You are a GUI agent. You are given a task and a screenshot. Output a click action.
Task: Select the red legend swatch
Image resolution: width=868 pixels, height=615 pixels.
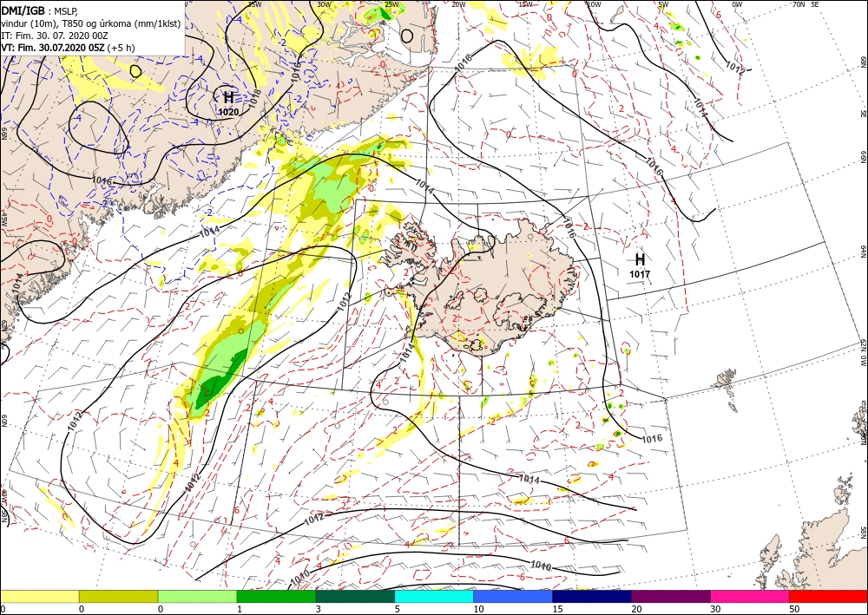(828, 596)
